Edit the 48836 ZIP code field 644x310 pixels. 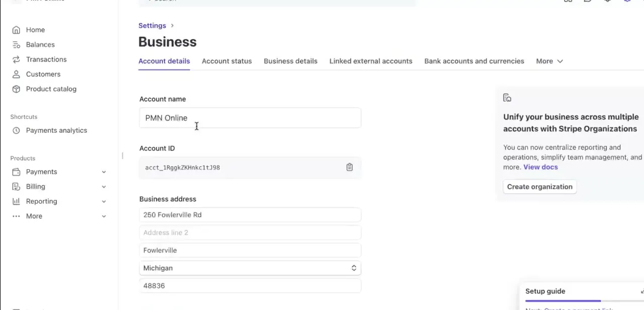(x=250, y=286)
